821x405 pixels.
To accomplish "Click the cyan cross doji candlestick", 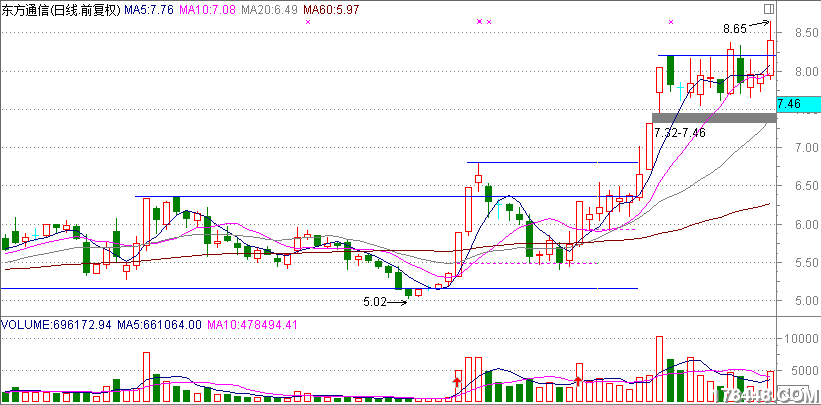I will 680,88.
